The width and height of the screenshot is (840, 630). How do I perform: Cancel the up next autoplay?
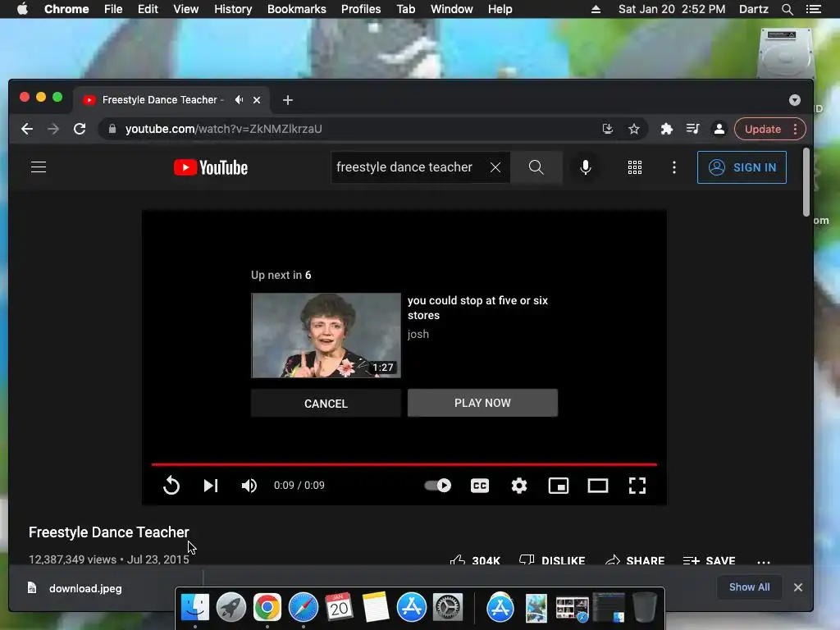coord(326,404)
